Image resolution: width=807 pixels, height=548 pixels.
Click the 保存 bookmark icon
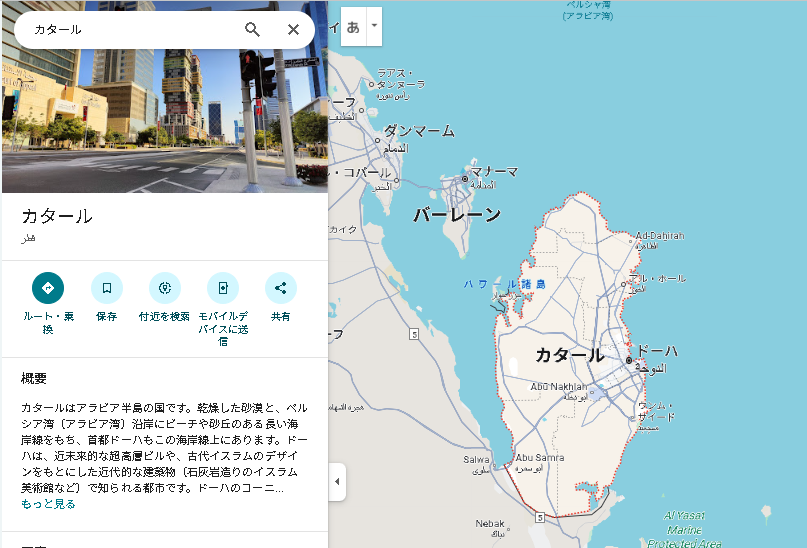tap(106, 288)
